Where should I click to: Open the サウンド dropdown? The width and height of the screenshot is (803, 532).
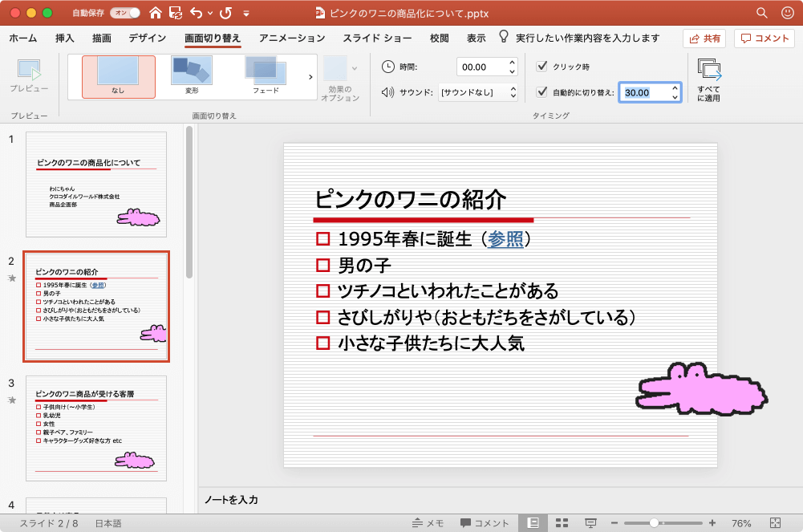tap(478, 92)
